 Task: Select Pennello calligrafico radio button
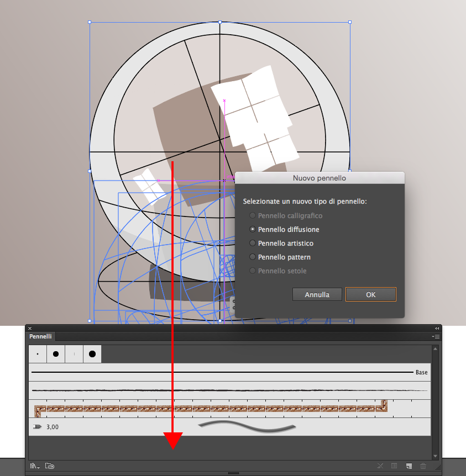click(252, 215)
